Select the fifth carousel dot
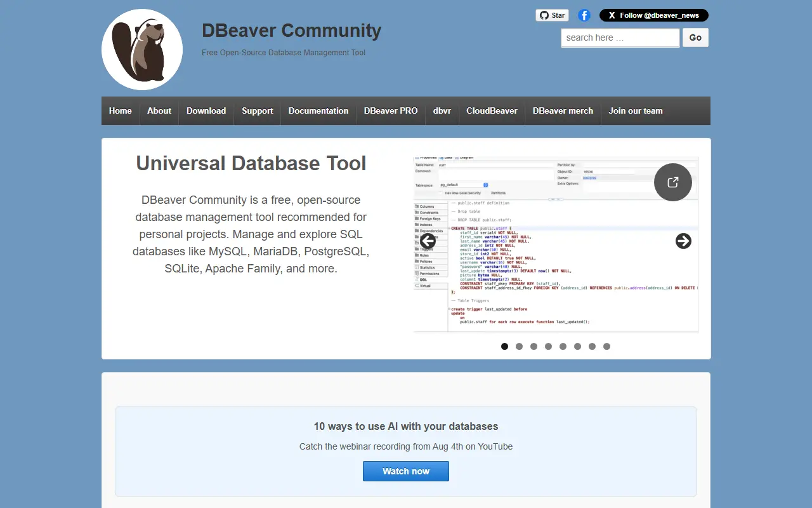The image size is (812, 508). (563, 347)
